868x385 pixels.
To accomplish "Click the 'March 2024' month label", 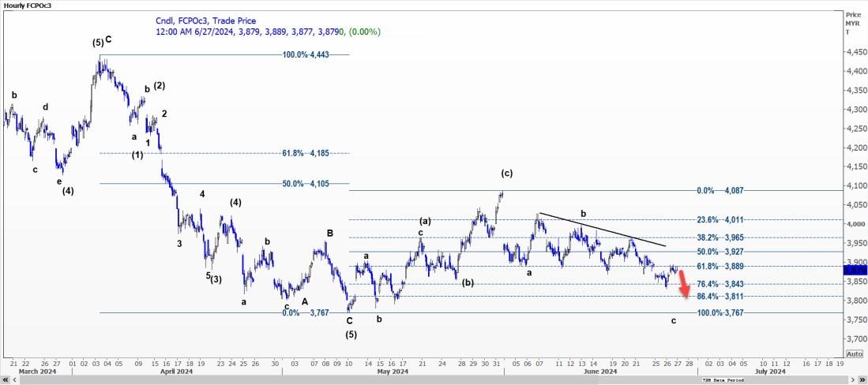I will coord(36,371).
